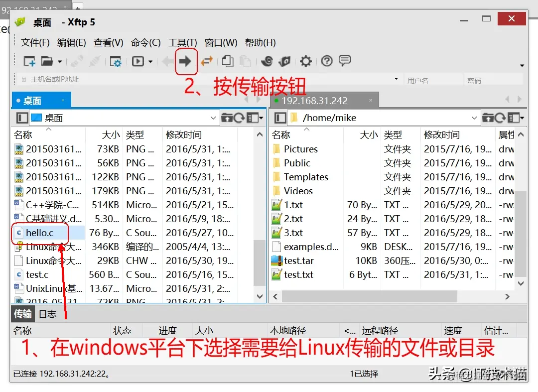The image size is (538, 392).
Task: Select the 1.txt file in remote pane
Action: click(293, 205)
